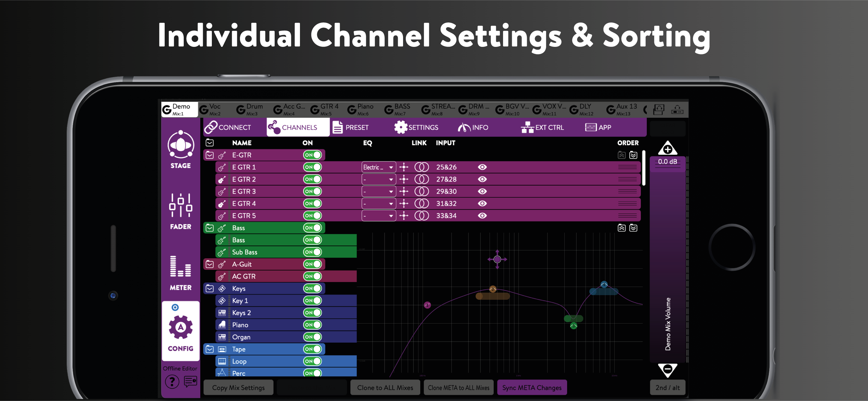Move Bass group down in order

click(633, 228)
